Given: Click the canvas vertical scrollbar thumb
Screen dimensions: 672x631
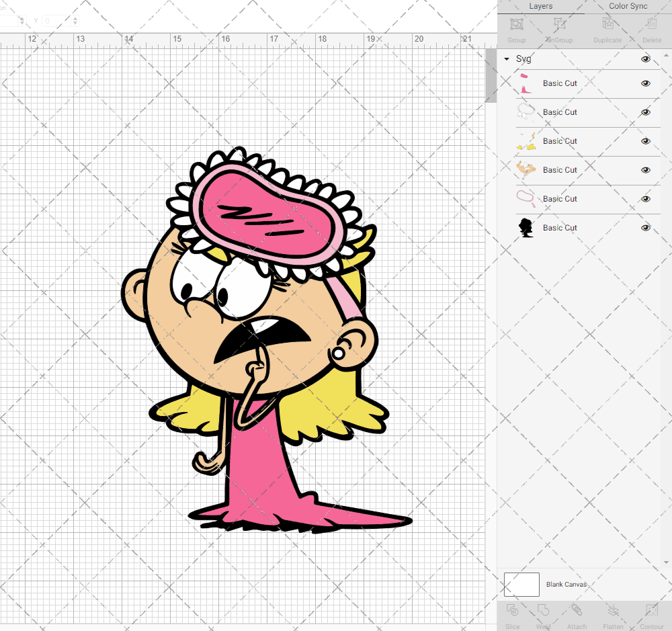Looking at the screenshot, I should 491,75.
